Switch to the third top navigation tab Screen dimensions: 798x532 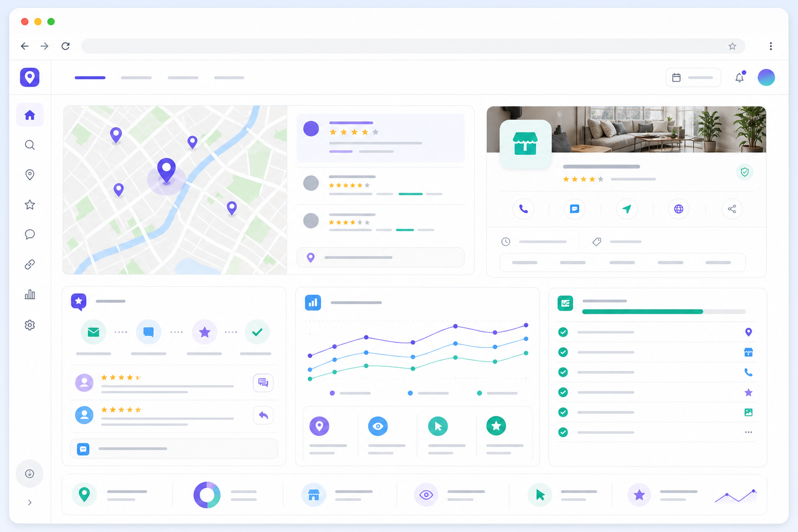[183, 77]
